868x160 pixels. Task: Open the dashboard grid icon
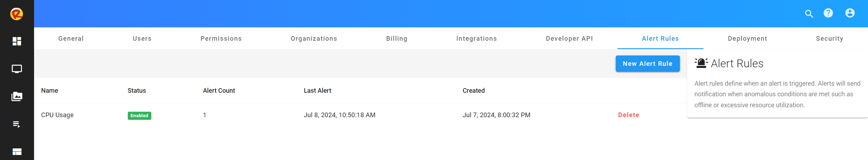pyautogui.click(x=17, y=41)
